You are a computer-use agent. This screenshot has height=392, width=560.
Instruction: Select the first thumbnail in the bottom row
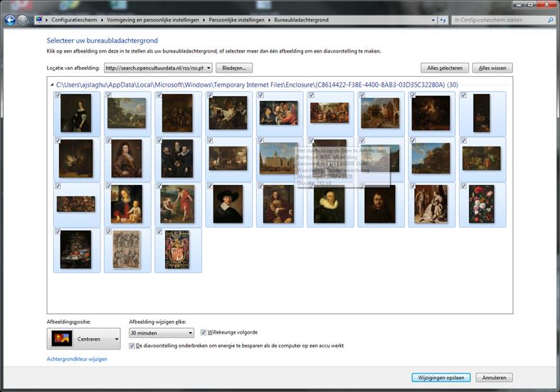76,250
